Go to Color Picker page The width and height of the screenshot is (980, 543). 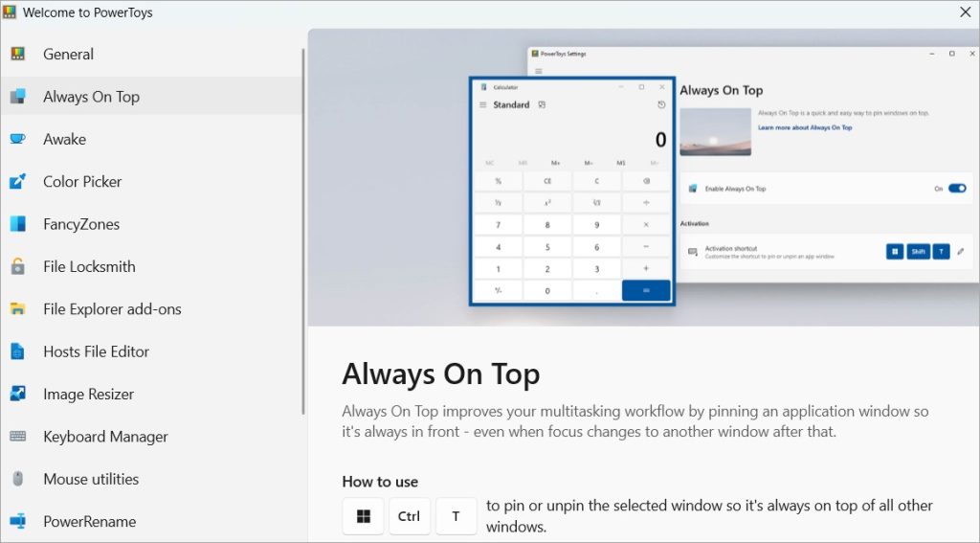[x=151, y=181]
